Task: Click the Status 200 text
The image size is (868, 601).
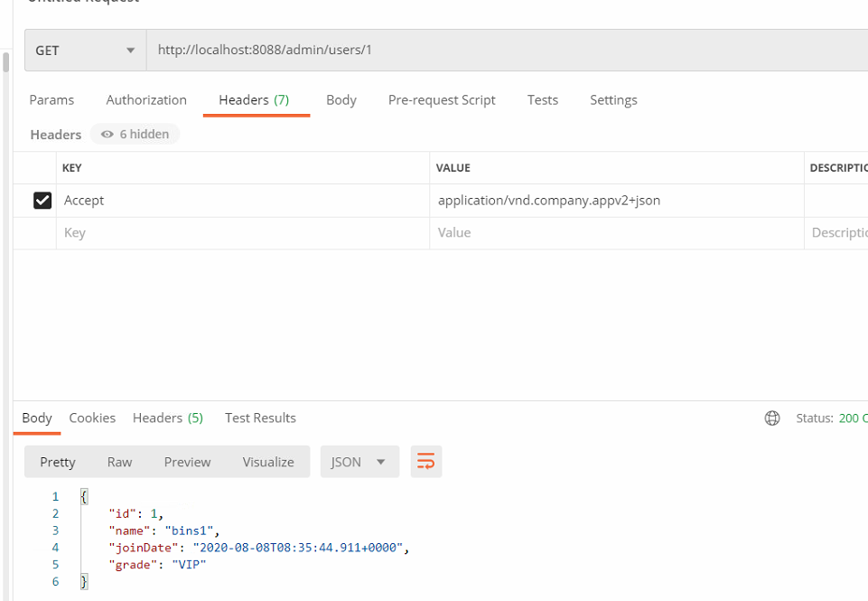Action: point(832,418)
